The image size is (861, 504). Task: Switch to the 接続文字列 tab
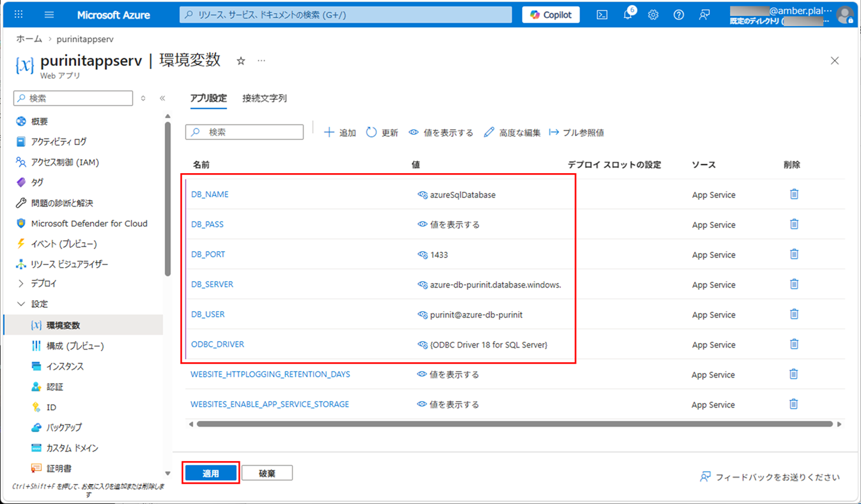[x=265, y=98]
